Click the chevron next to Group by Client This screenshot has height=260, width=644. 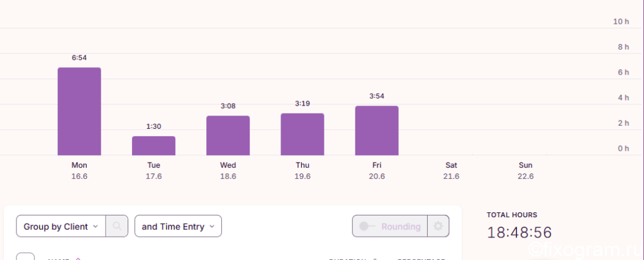pyautogui.click(x=96, y=226)
